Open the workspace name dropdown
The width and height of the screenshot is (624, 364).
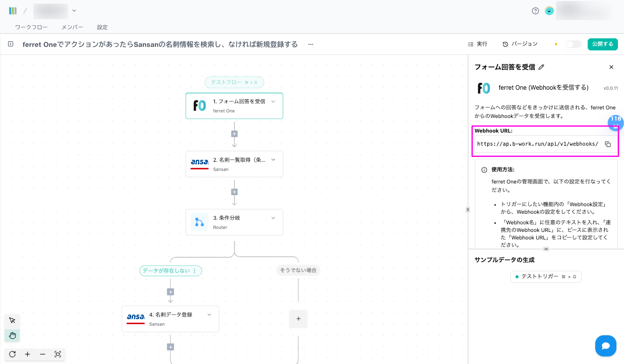click(74, 10)
